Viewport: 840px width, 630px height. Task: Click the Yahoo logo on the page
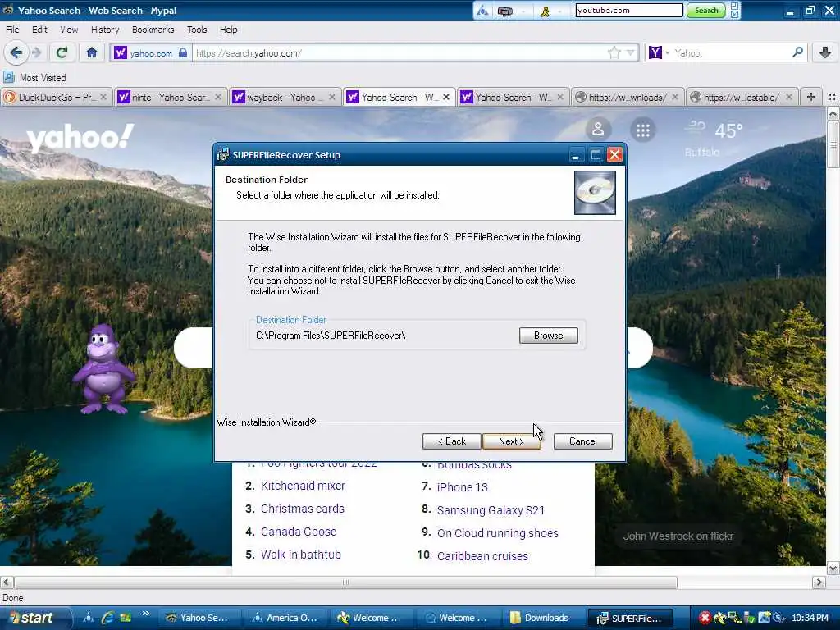(x=80, y=138)
